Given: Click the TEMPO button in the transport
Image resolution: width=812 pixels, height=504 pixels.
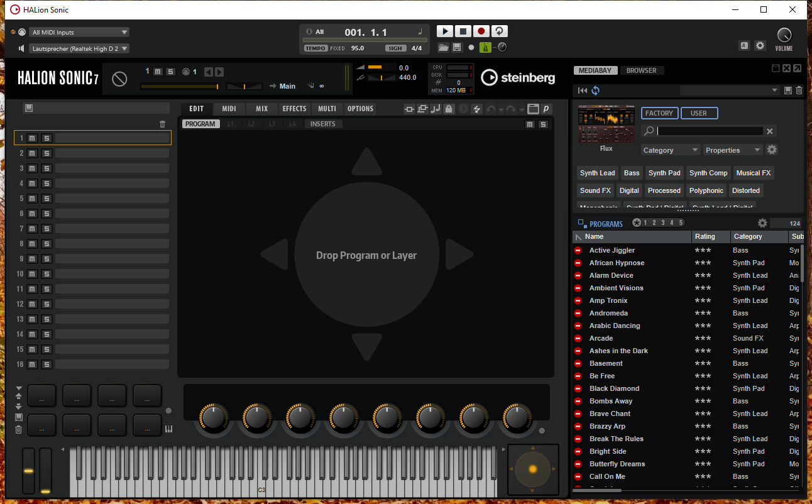Looking at the screenshot, I should pos(315,48).
